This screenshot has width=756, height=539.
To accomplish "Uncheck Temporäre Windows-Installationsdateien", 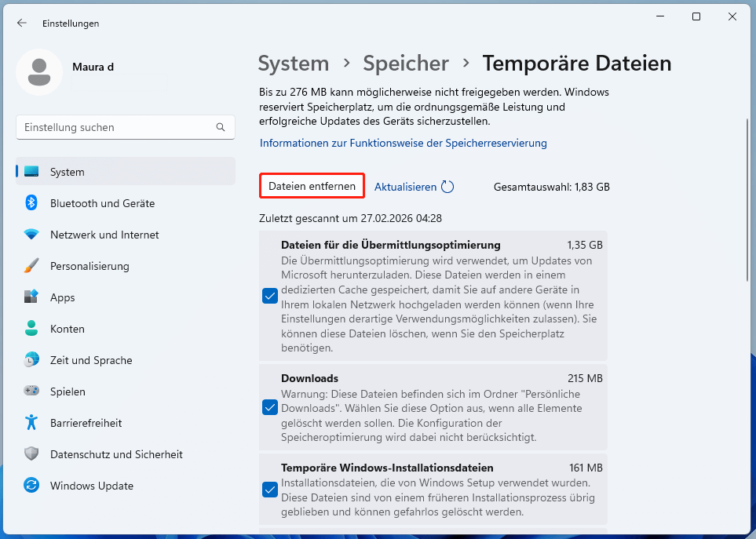I will [270, 489].
